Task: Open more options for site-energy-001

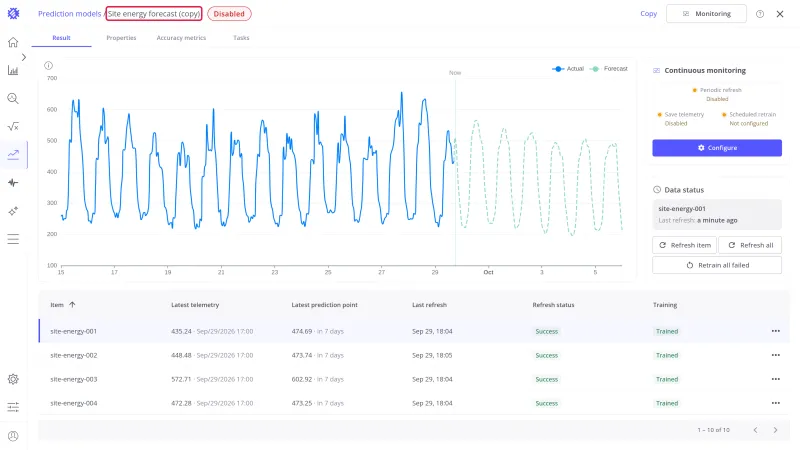Action: click(x=776, y=331)
